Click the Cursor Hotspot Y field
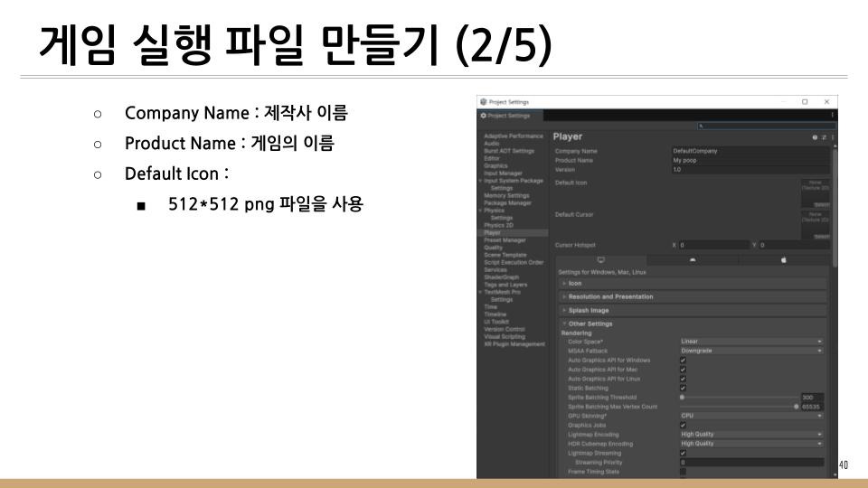The width and height of the screenshot is (868, 488). (x=794, y=245)
